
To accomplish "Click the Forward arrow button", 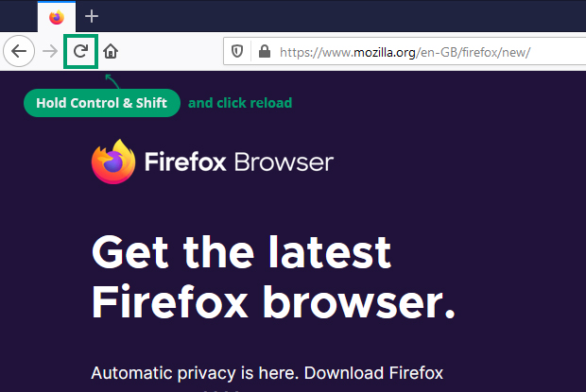I will [x=50, y=51].
